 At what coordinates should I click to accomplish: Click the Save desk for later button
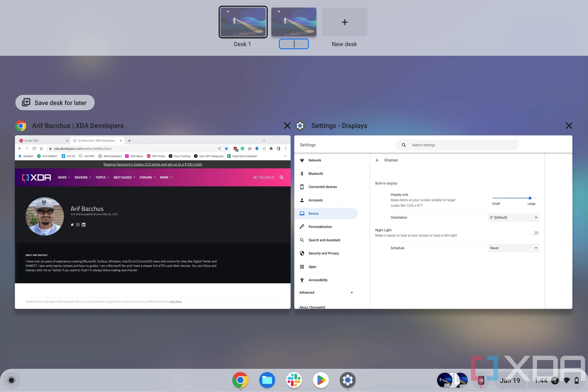(55, 102)
